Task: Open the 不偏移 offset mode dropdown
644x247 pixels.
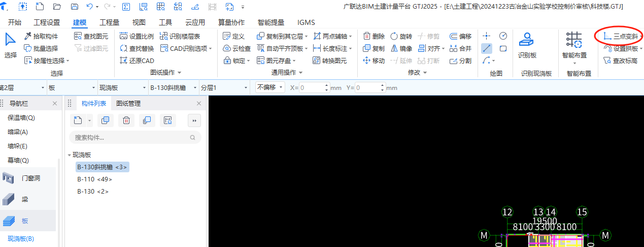Action: [270, 87]
